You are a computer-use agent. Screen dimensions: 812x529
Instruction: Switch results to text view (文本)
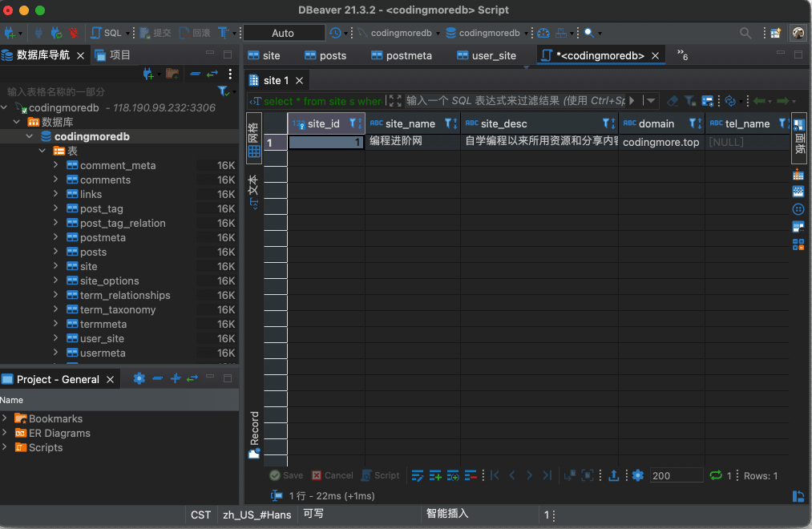click(x=253, y=191)
